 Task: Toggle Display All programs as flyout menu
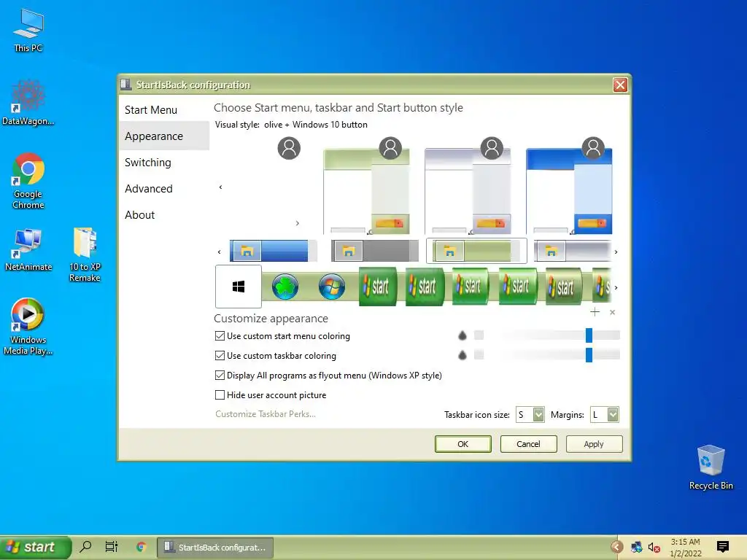click(x=220, y=376)
